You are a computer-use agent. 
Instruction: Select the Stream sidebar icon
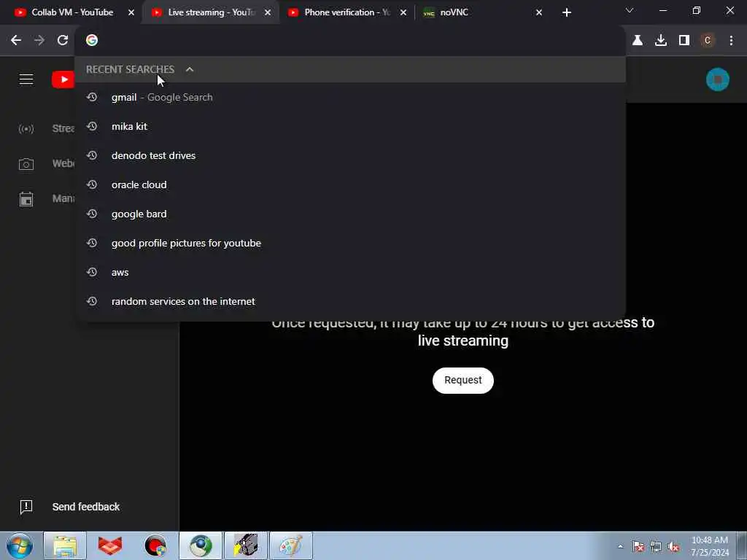[x=26, y=129]
